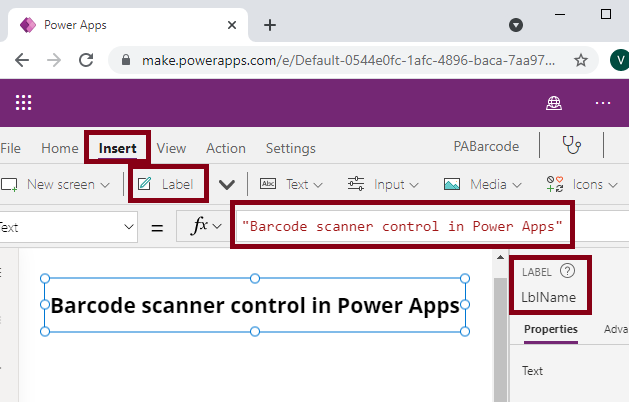Screen dimensions: 630x406
Task: Expand the large chevron next to Label
Action: pyautogui.click(x=227, y=185)
